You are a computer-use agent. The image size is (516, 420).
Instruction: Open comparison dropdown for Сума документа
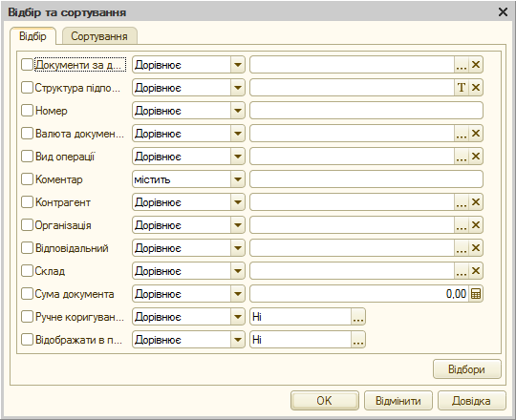[x=238, y=294]
